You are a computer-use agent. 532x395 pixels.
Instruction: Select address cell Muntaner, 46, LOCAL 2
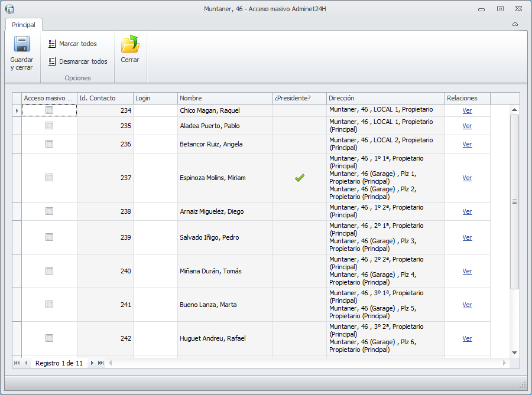click(x=385, y=144)
